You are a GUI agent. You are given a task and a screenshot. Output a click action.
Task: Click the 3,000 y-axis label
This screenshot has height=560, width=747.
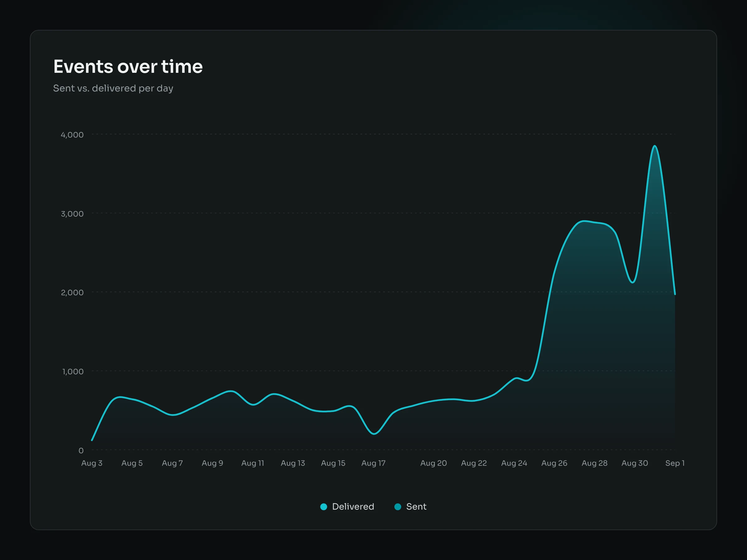pos(72,214)
